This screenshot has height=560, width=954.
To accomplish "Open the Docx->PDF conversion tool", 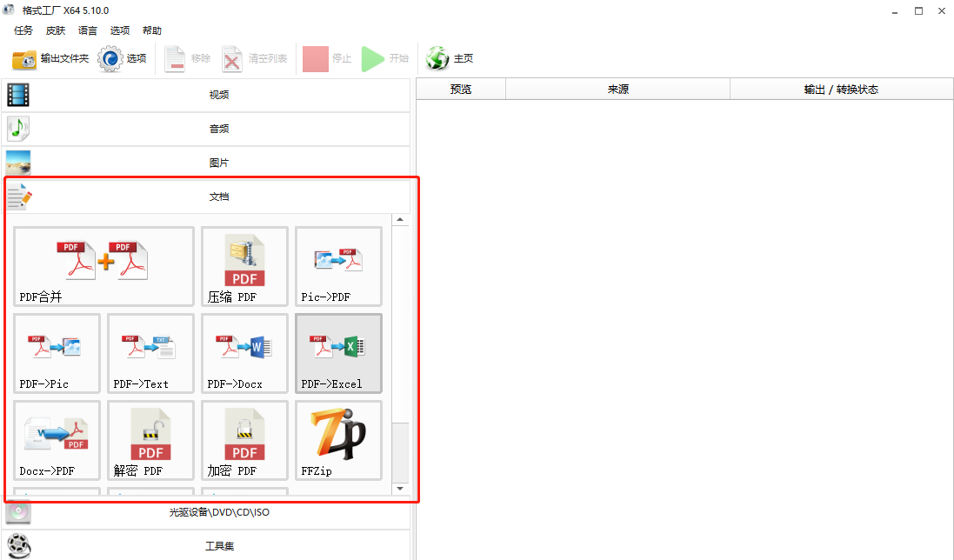I will pos(57,440).
